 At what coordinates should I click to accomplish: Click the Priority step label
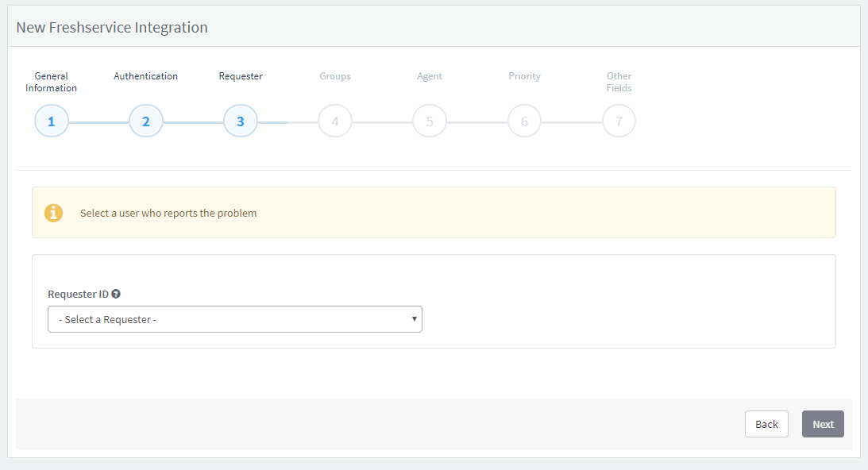click(524, 76)
